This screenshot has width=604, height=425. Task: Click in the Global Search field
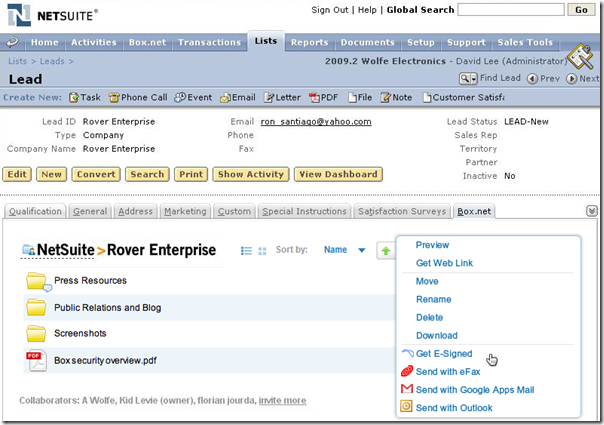tap(511, 10)
